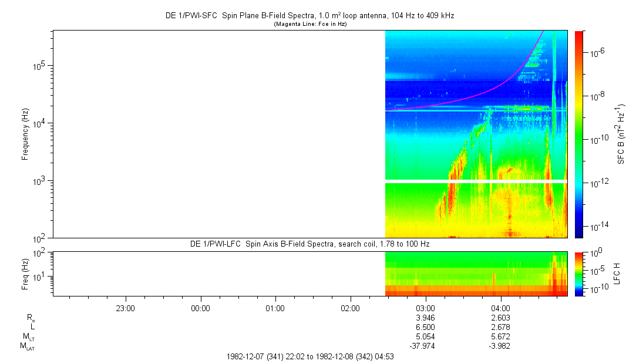Select the 03:00 time axis tick label
This screenshot has width=636, height=364.
point(425,308)
